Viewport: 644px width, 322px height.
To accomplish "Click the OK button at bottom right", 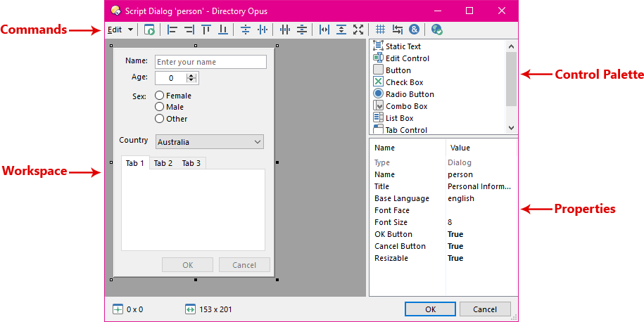I will pos(430,309).
